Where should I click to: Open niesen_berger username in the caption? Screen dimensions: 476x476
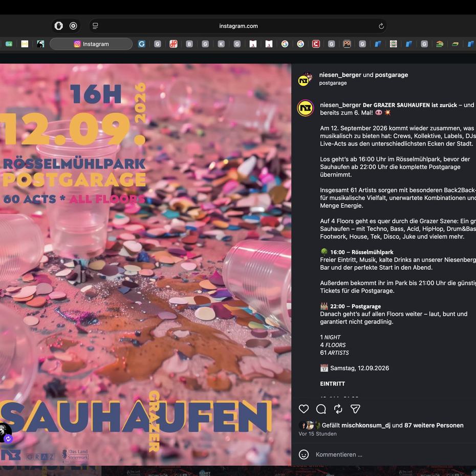[340, 105]
